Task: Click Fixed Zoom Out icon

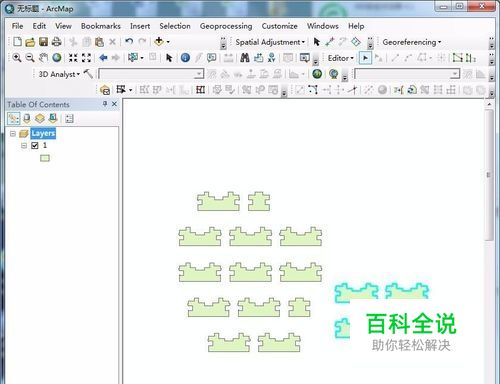Action: [x=86, y=58]
